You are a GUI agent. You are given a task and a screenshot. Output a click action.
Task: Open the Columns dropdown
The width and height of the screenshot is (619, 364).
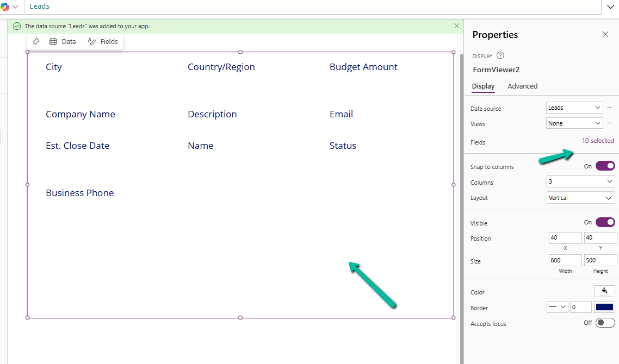pyautogui.click(x=580, y=181)
